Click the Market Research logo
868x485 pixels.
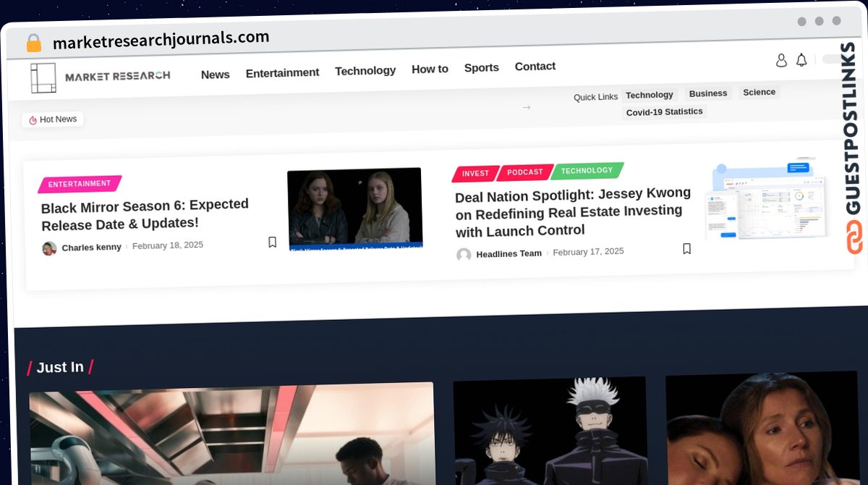point(101,77)
